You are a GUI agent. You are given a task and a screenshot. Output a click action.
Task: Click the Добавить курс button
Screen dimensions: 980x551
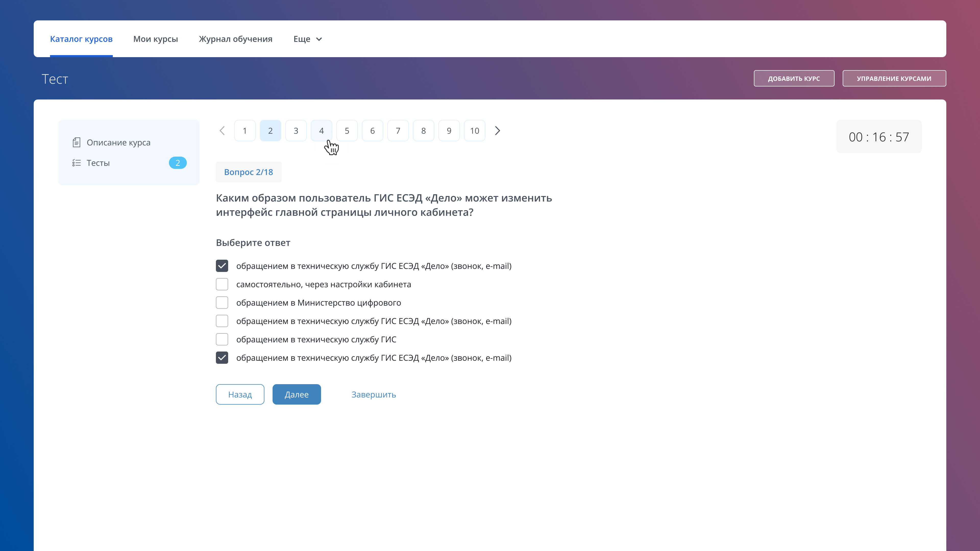pyautogui.click(x=794, y=79)
